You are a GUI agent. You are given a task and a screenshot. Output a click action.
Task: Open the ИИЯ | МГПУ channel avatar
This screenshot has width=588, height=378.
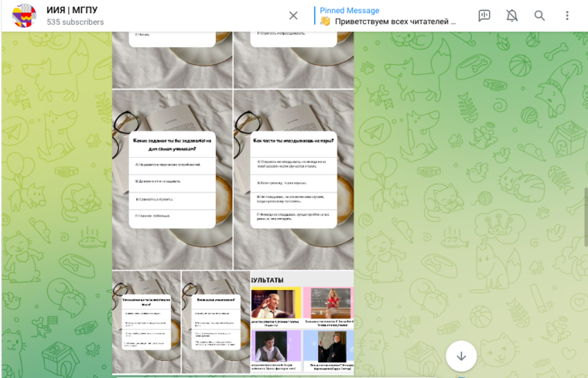pyautogui.click(x=23, y=15)
